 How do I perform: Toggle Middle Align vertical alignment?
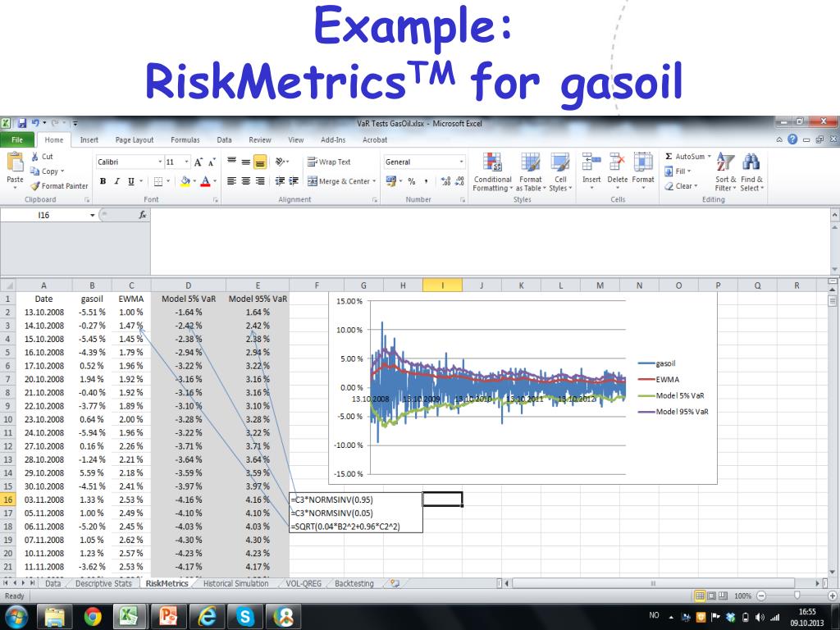245,162
